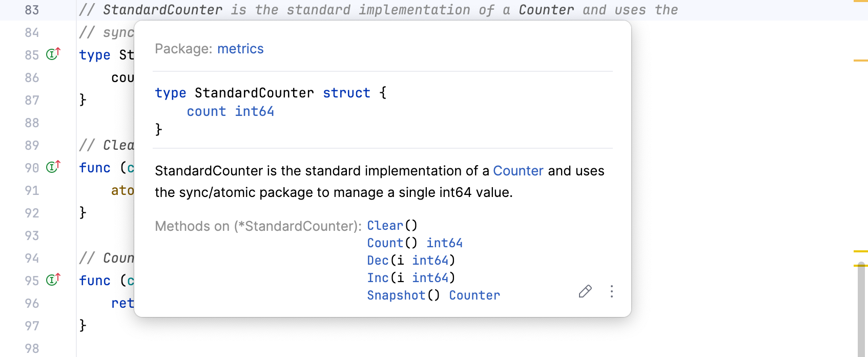Click the implementation gutter icon on line 90
The height and width of the screenshot is (357, 868).
coord(53,167)
